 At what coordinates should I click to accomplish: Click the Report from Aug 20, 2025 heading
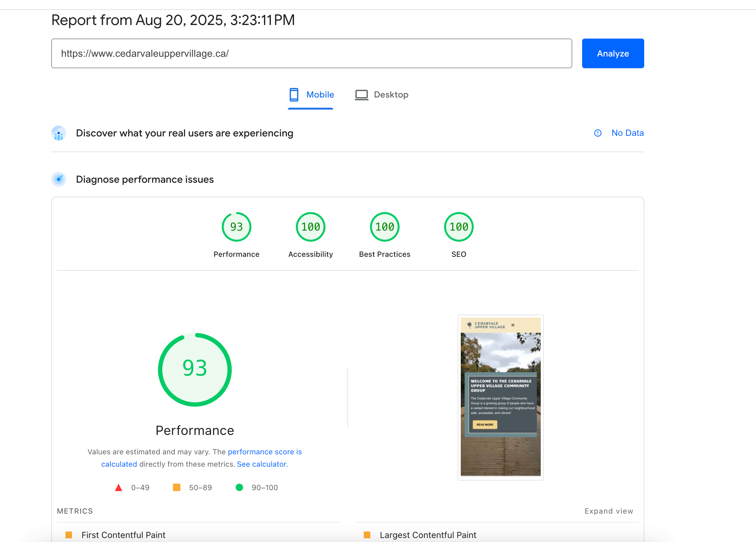pyautogui.click(x=173, y=20)
